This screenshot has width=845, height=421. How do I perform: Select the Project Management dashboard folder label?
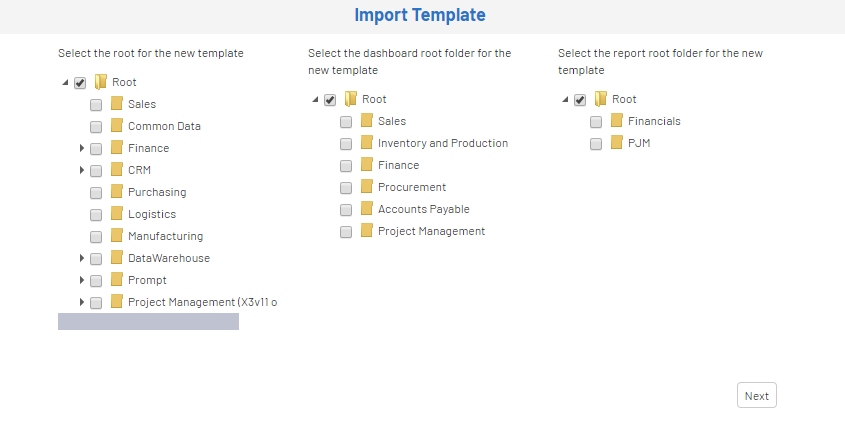tap(432, 231)
